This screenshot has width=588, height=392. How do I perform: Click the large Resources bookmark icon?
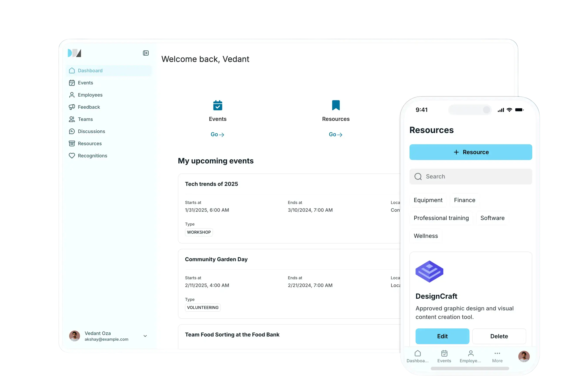(x=336, y=105)
